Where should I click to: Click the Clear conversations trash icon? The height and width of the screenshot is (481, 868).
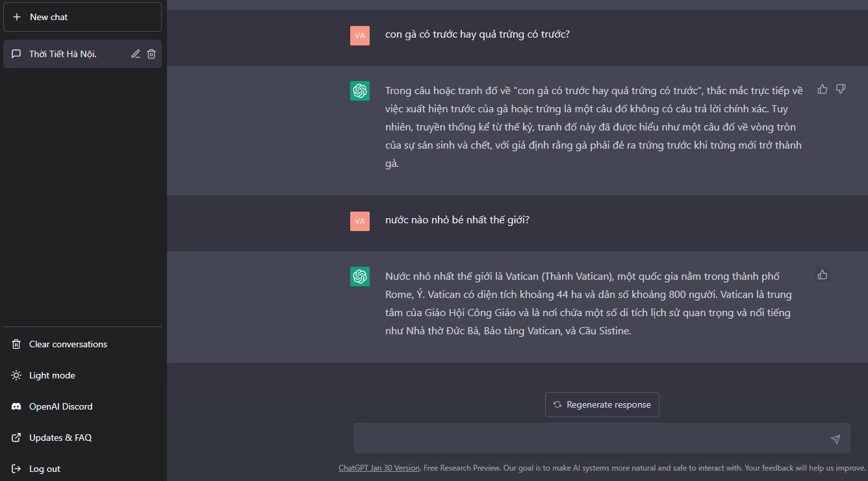tap(16, 344)
